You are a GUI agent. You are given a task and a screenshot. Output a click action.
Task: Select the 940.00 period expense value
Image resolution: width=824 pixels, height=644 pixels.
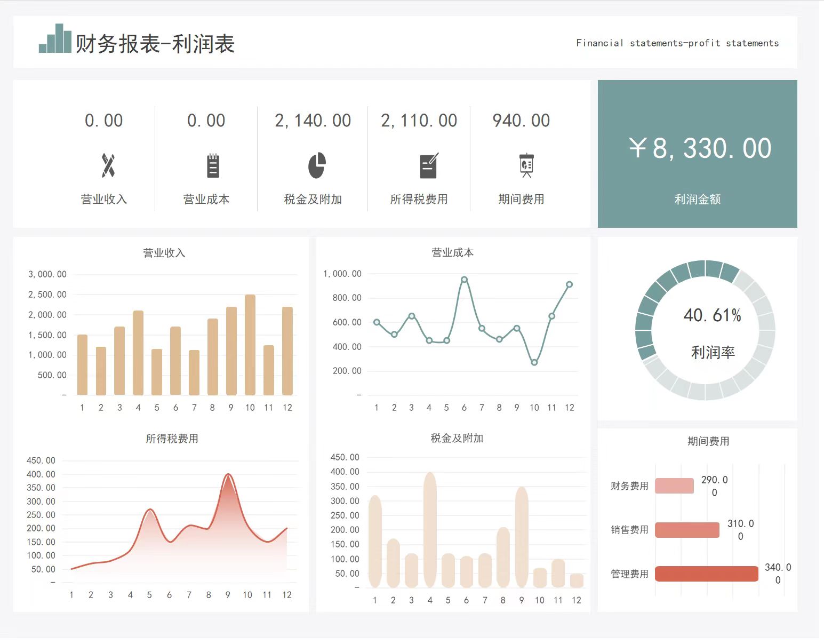click(x=521, y=121)
